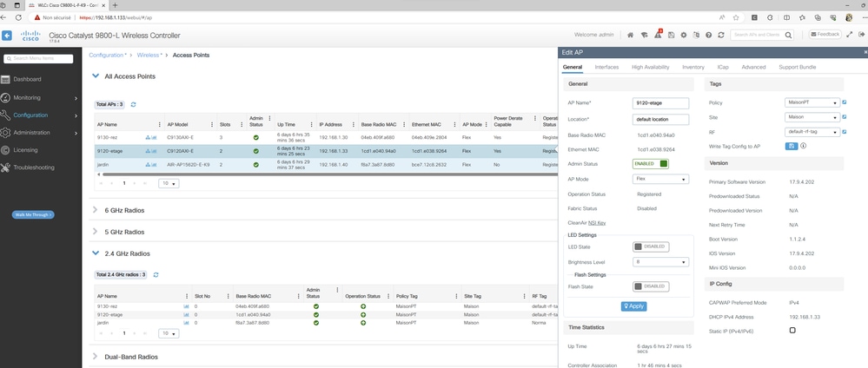868x368 pixels.
Task: Click the logout icon in the header
Action: 862,35
